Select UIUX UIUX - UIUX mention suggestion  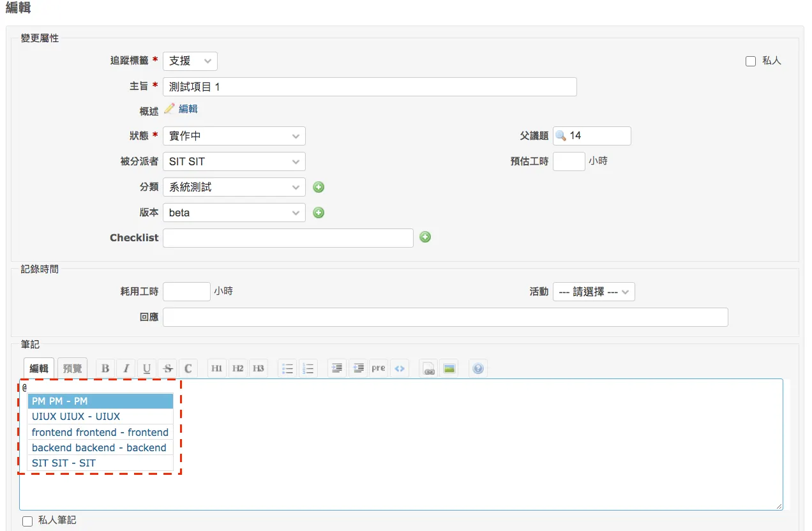(100, 416)
